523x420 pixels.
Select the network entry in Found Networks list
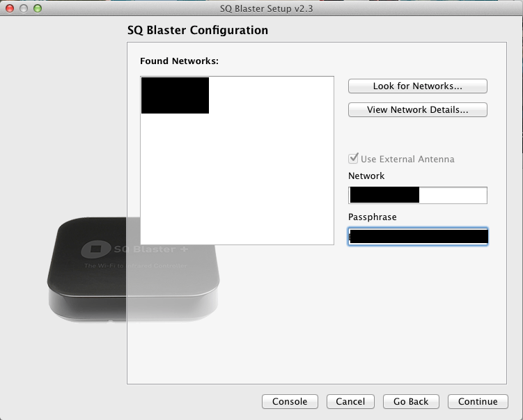(x=175, y=95)
